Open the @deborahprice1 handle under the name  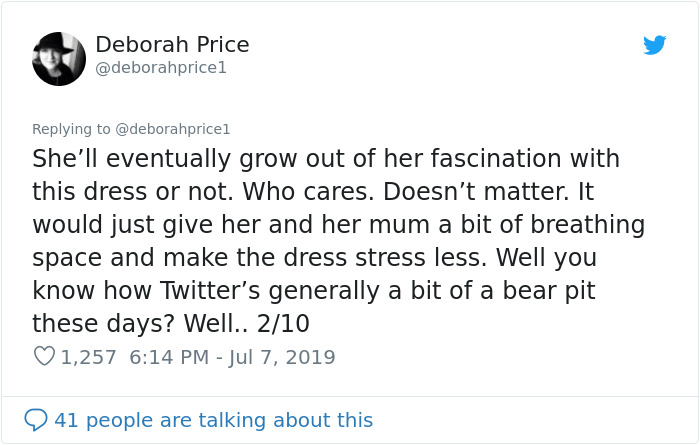pos(161,68)
